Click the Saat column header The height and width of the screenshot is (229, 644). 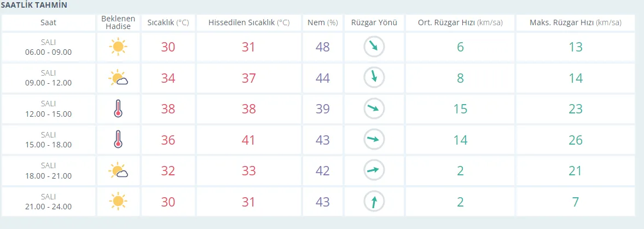[48, 22]
